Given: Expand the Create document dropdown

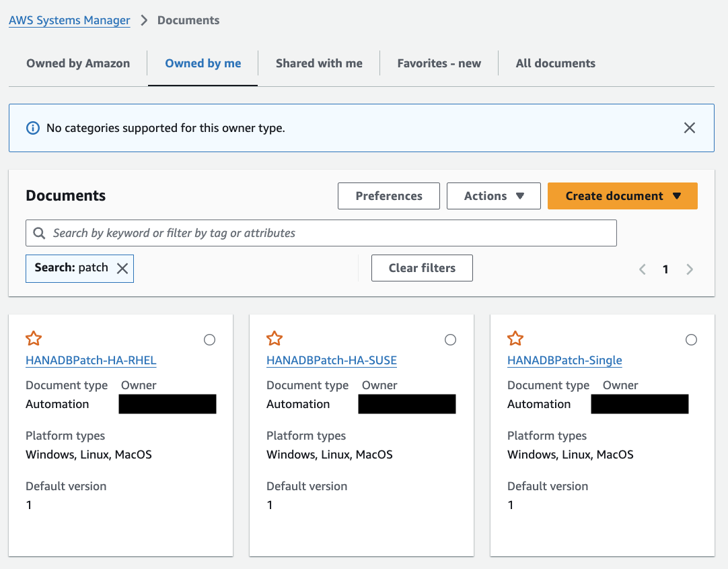Looking at the screenshot, I should click(x=622, y=196).
